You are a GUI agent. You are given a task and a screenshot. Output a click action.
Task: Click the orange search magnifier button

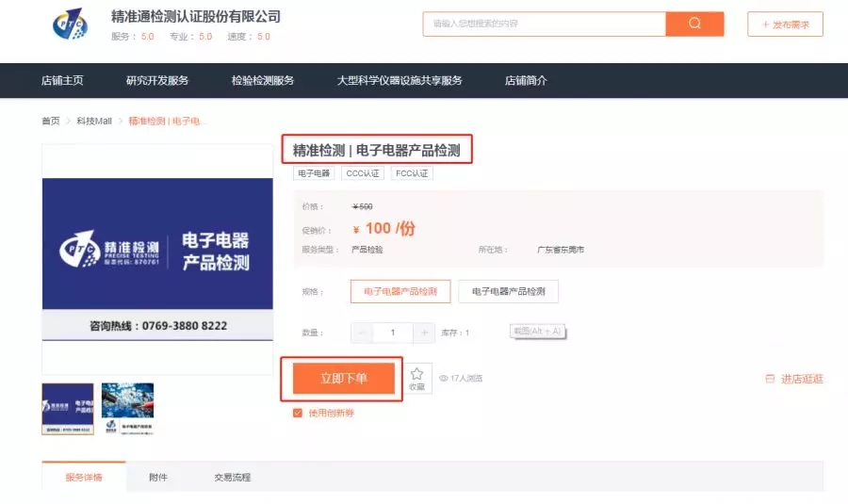click(x=694, y=24)
